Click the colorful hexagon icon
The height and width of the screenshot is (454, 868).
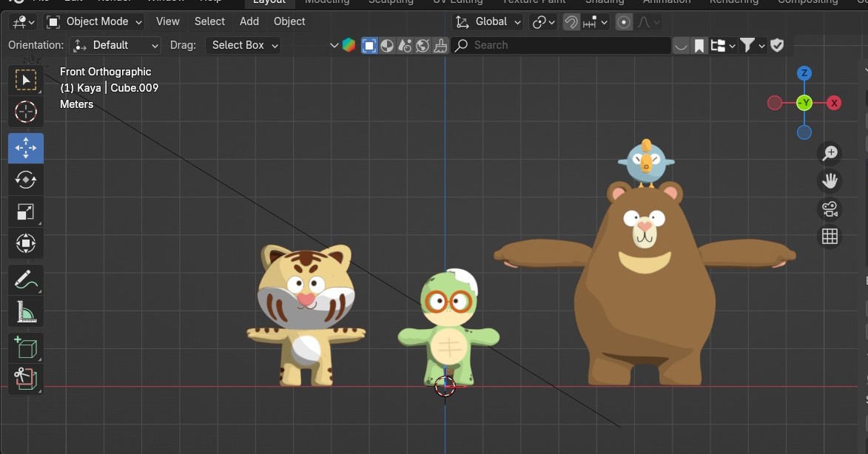349,45
